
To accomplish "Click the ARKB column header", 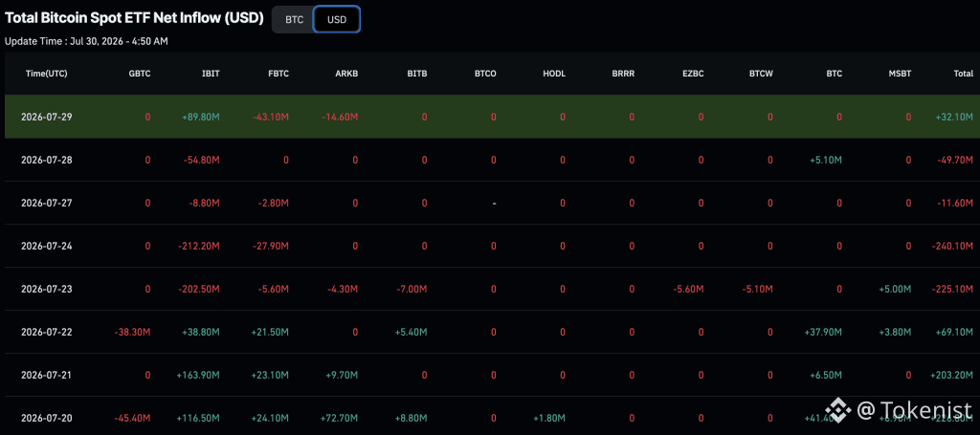I will (346, 74).
